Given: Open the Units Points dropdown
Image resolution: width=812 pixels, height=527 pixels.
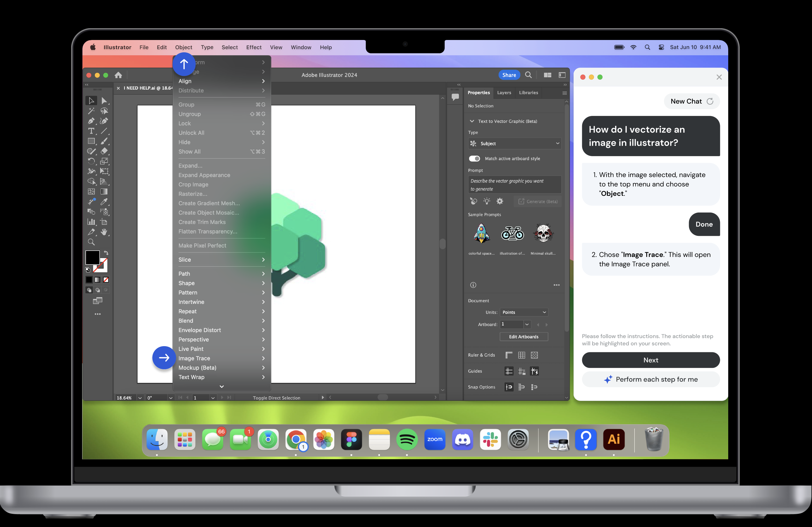Looking at the screenshot, I should [x=524, y=312].
